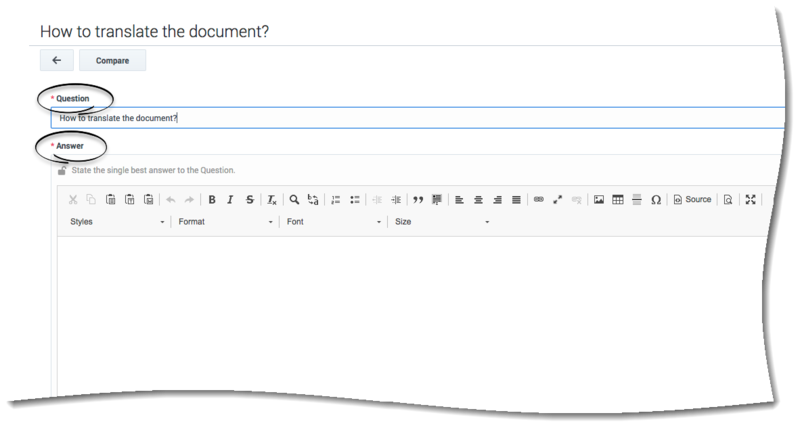Screen dimensions: 800x428
Task: Click the diagonal double-arrow icon
Action: tap(558, 199)
